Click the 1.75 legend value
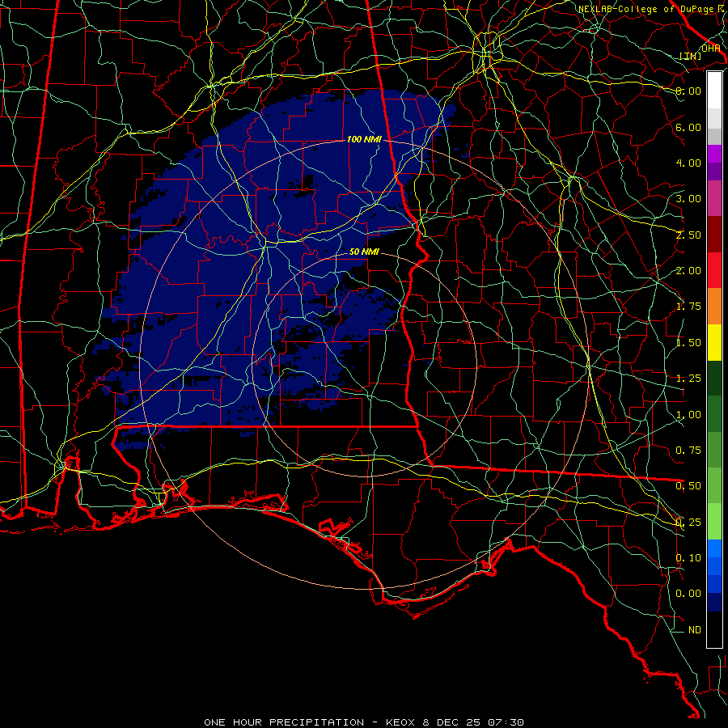The height and width of the screenshot is (728, 728). 688,307
